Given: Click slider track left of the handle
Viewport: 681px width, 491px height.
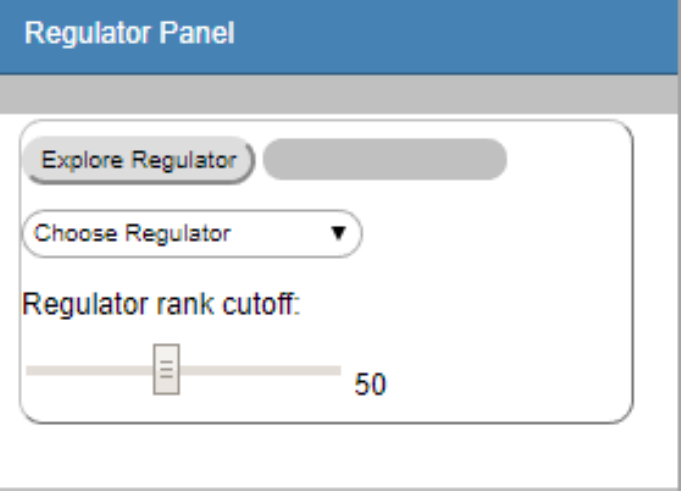Looking at the screenshot, I should pyautogui.click(x=90, y=370).
